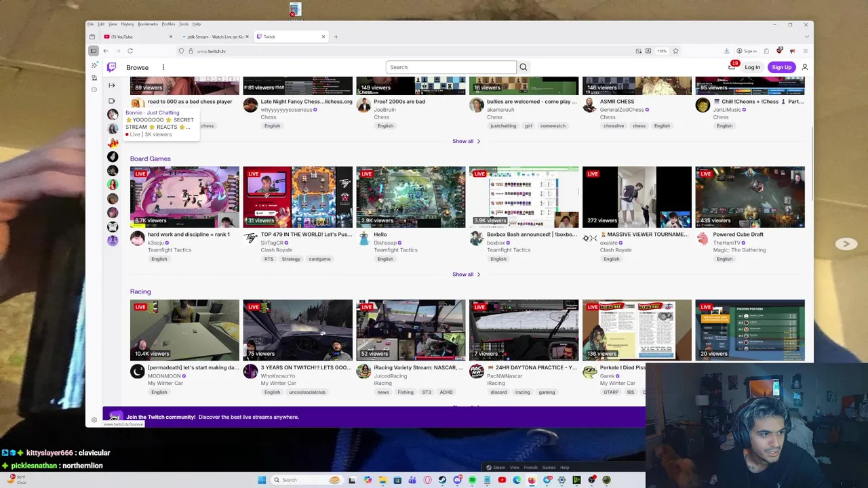Open Steam from the taskbar
The width and height of the screenshot is (868, 488).
pos(442,480)
